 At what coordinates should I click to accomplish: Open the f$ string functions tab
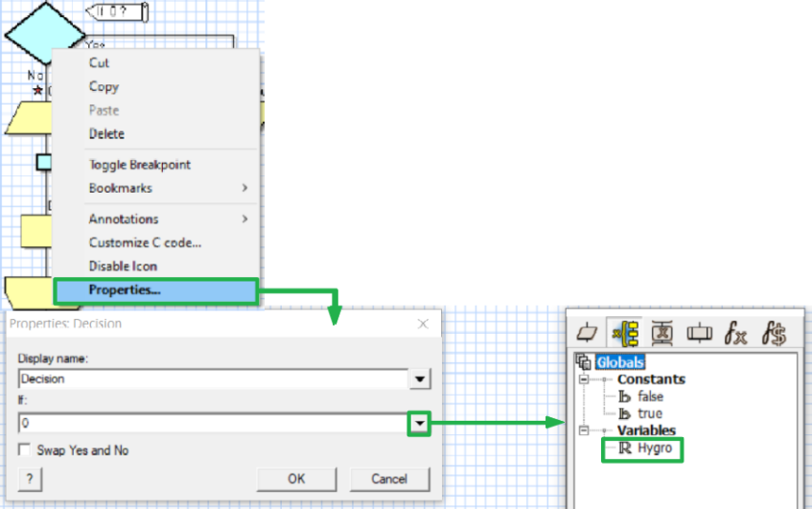773,333
